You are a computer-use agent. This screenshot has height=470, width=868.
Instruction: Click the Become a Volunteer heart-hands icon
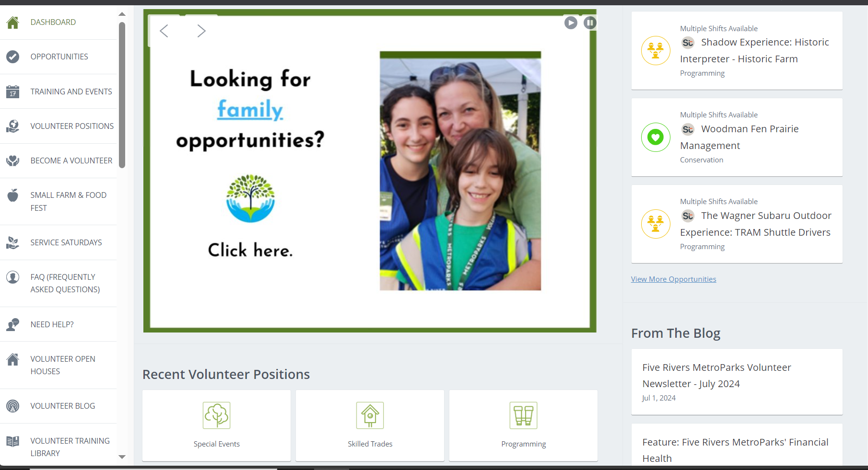click(x=13, y=160)
